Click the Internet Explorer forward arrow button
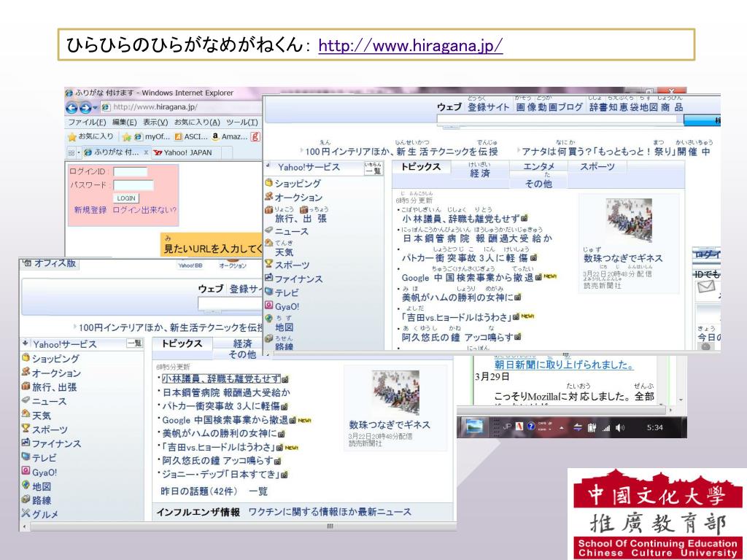747x560 pixels. pos(85,108)
